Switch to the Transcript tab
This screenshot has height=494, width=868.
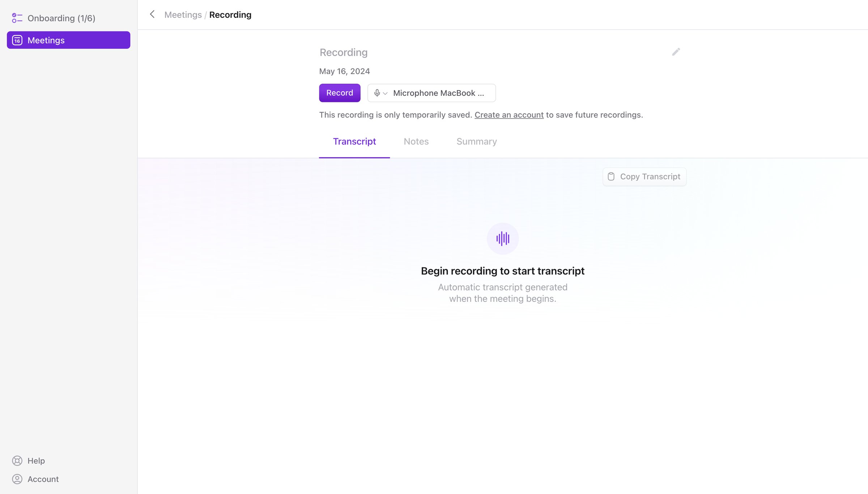tap(354, 141)
